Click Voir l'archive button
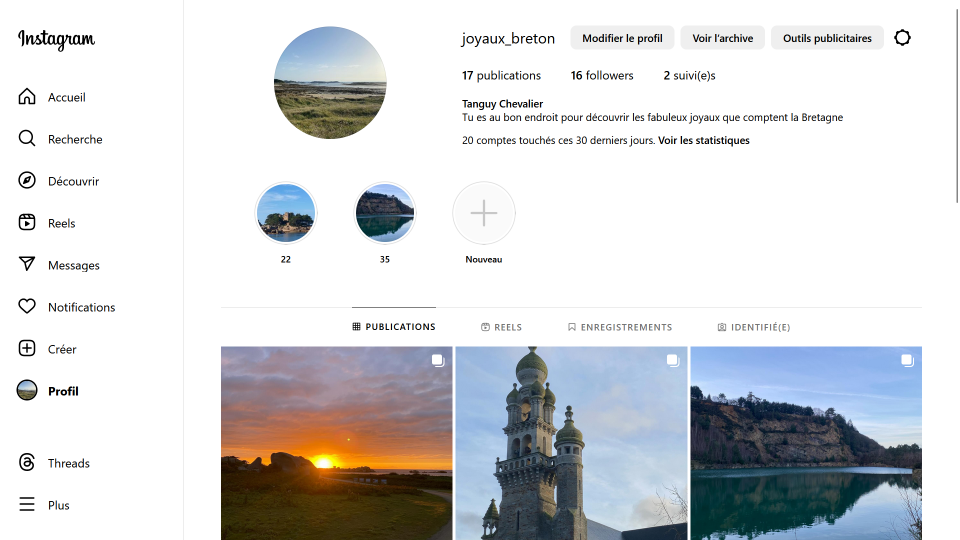The image size is (960, 540). [722, 38]
